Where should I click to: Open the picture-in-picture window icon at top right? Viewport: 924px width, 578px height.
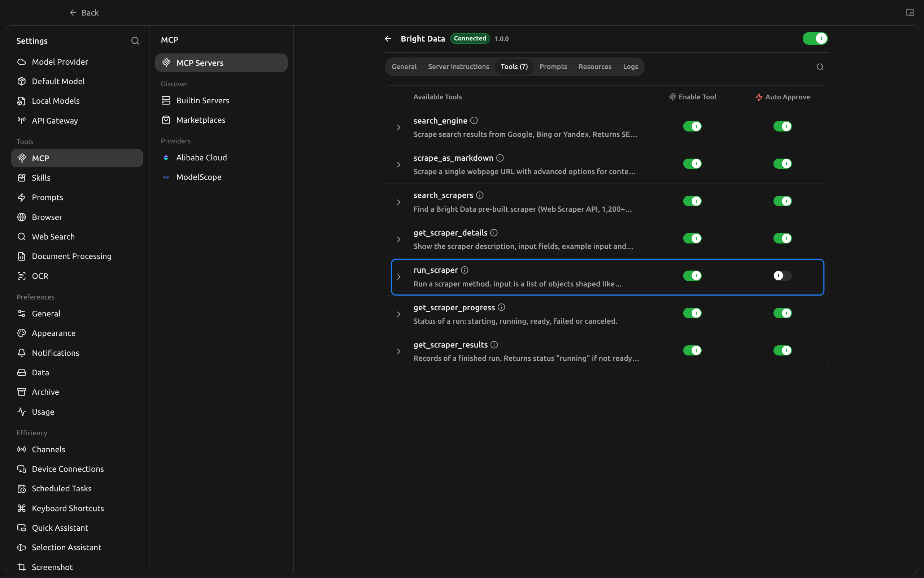click(910, 13)
